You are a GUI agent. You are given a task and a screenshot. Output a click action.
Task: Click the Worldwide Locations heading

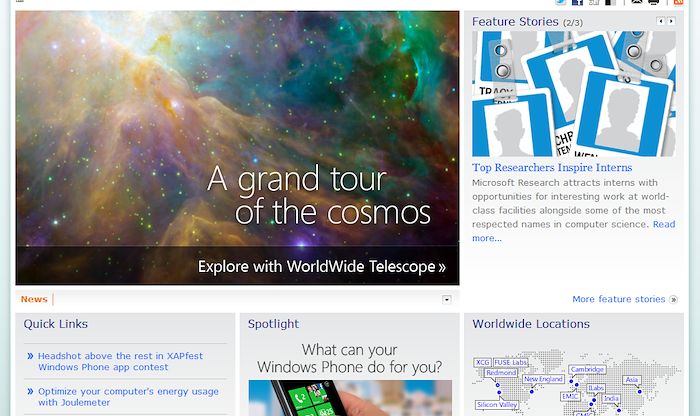coord(531,324)
